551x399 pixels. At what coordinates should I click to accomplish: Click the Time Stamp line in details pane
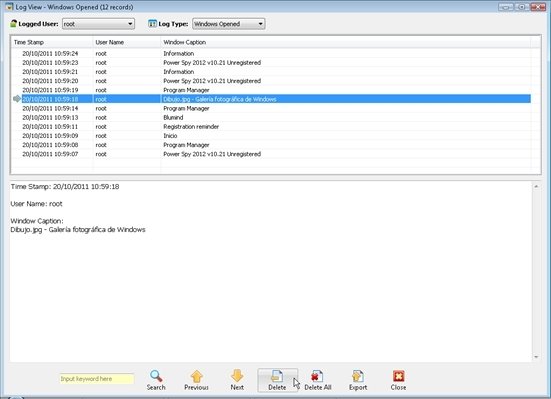tap(65, 187)
